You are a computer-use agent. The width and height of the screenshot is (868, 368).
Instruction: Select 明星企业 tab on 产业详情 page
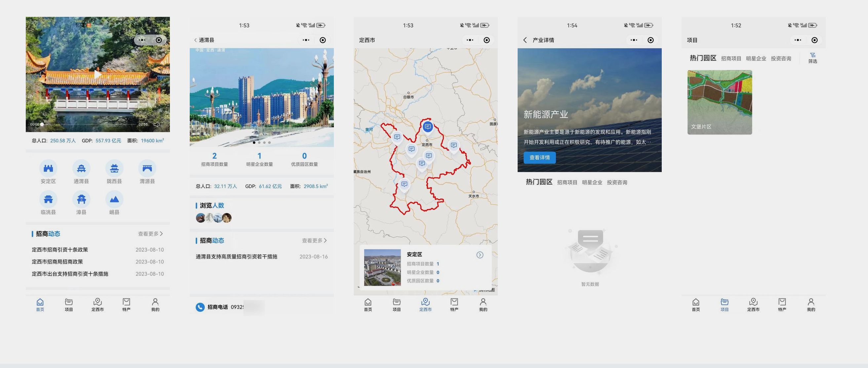click(592, 182)
